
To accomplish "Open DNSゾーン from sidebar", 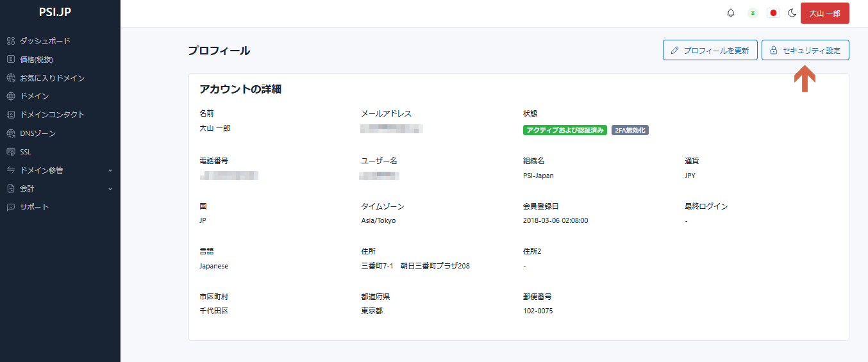I will [x=38, y=133].
